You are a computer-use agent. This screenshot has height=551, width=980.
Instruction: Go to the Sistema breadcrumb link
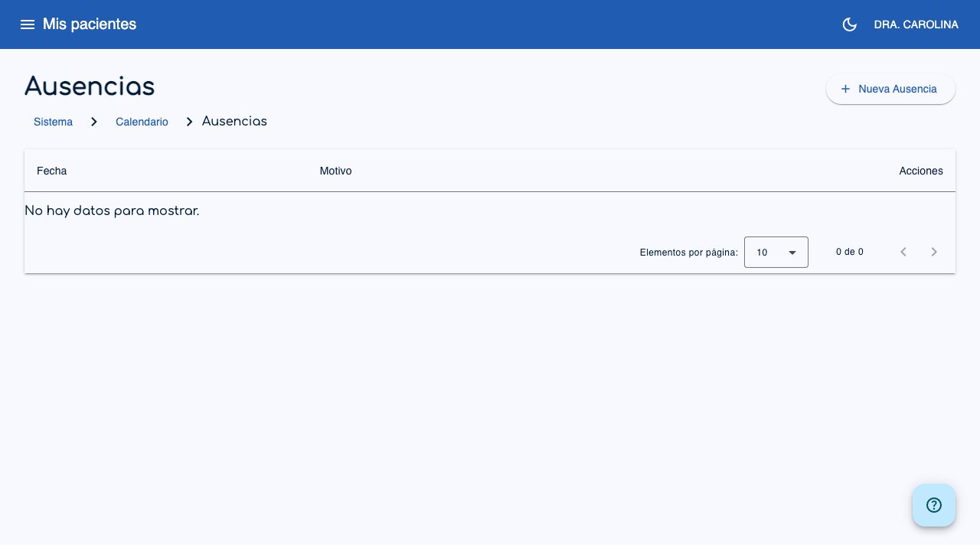point(53,122)
